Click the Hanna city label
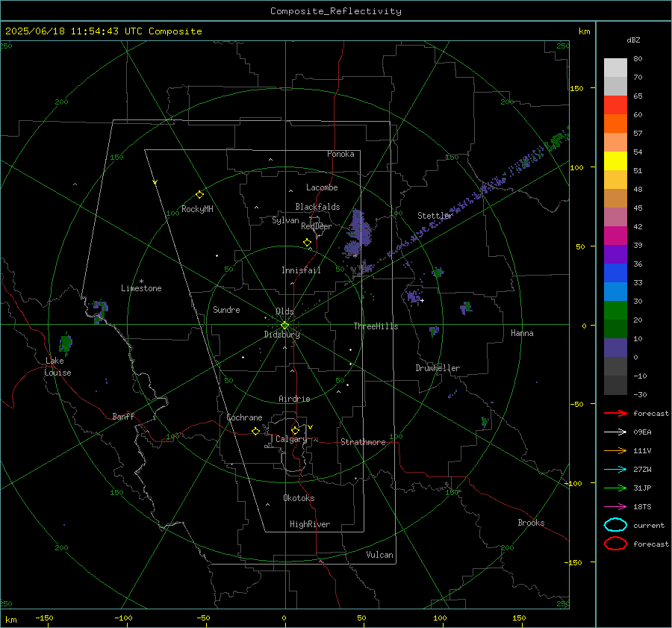 [x=522, y=332]
